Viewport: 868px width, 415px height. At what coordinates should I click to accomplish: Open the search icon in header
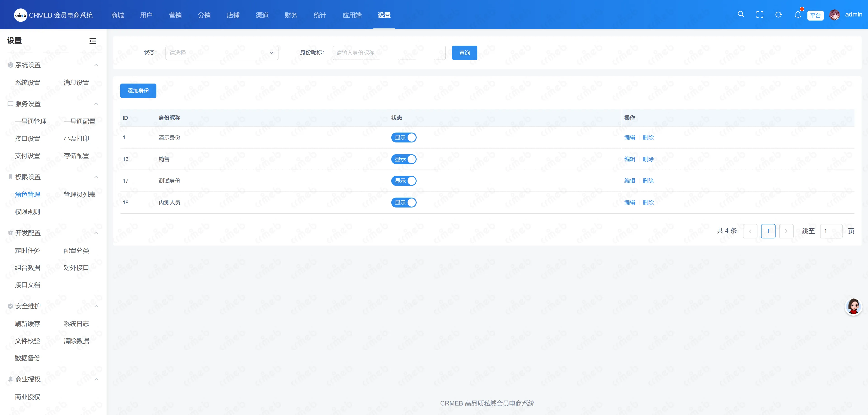pos(741,14)
